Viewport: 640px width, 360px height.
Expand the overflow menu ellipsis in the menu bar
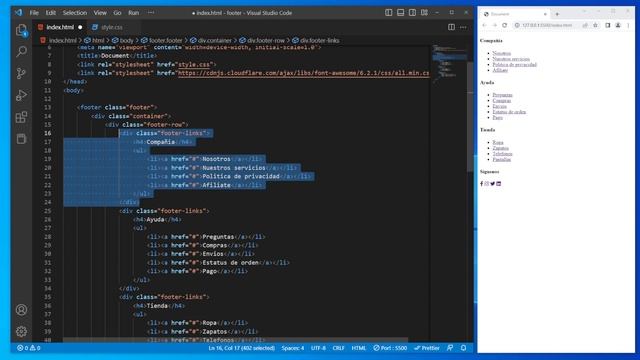tap(151, 13)
